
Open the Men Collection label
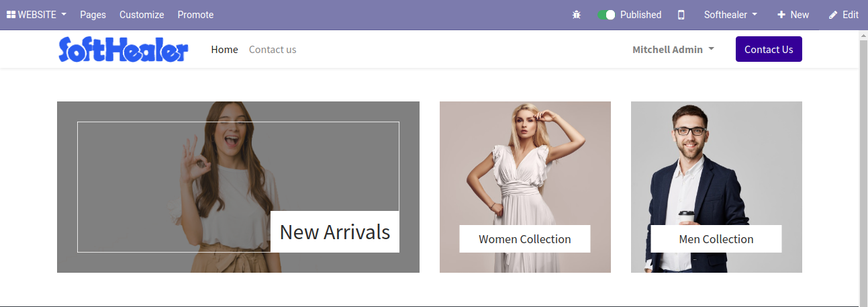(716, 239)
